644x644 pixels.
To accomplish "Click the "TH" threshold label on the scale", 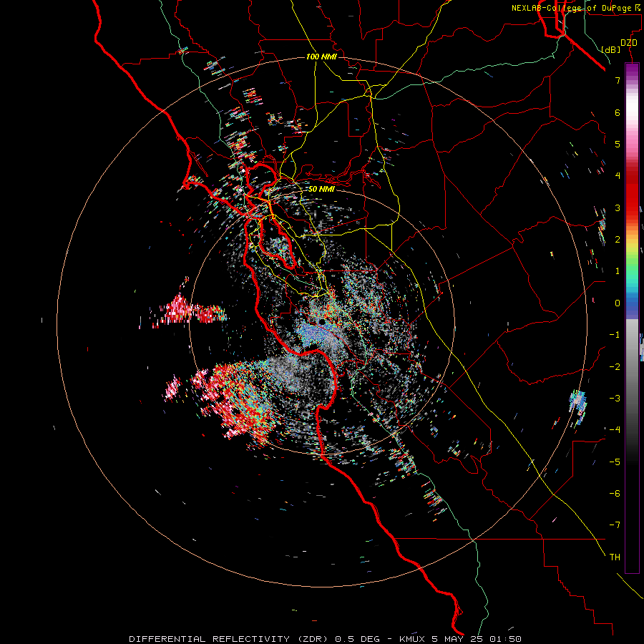I will coord(615,557).
